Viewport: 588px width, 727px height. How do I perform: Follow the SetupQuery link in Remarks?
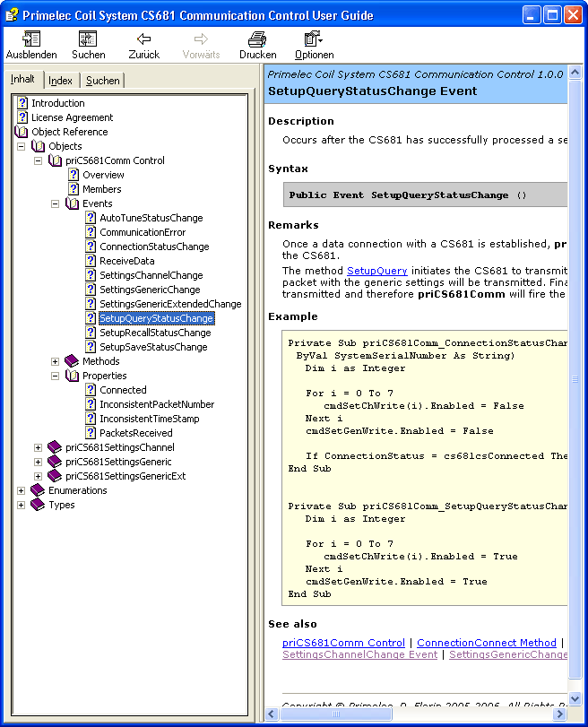pos(377,271)
